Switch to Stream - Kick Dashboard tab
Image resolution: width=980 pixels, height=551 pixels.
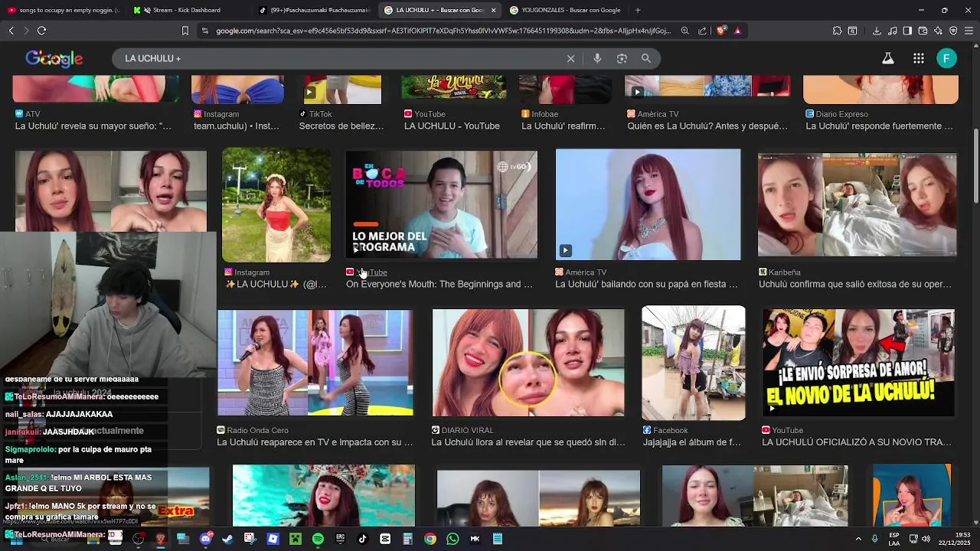point(188,10)
